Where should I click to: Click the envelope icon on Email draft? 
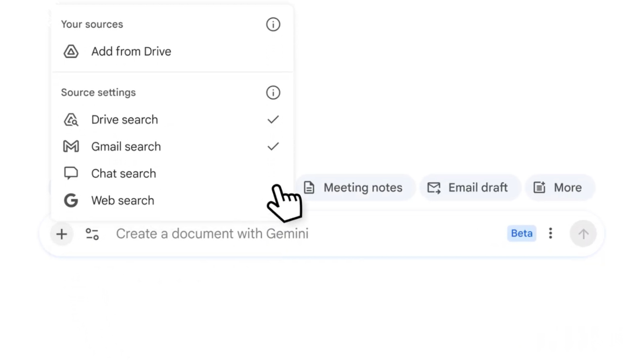[x=434, y=187]
